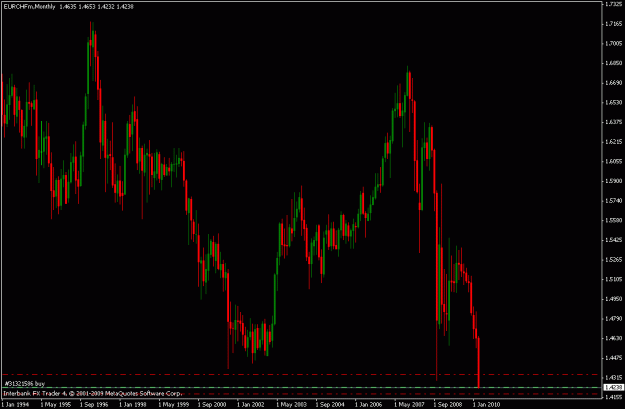625x409 pixels.
Task: Click the 1.6850 price axis label
Action: pos(614,63)
